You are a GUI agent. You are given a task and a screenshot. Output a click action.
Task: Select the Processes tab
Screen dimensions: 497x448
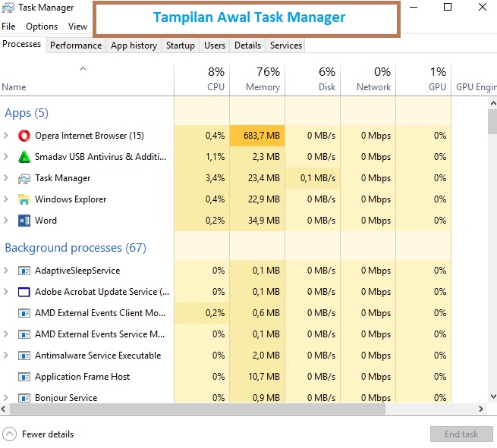point(22,44)
